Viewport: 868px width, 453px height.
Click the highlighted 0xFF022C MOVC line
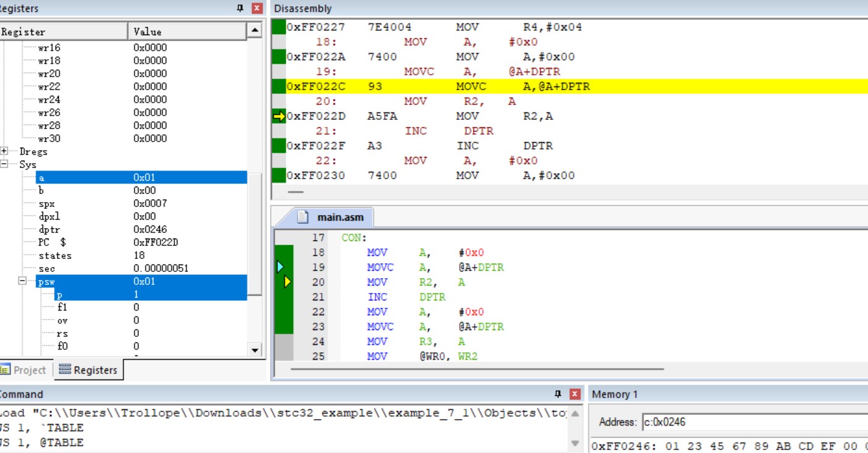click(x=570, y=86)
